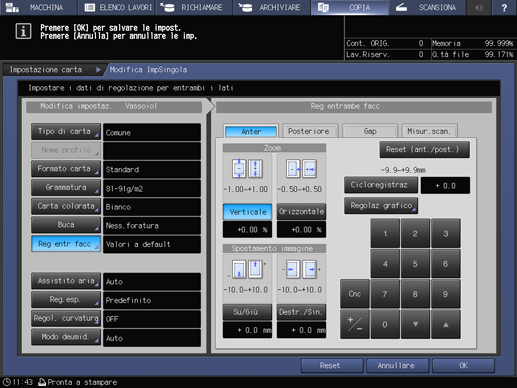517x388 pixels.
Task: Click the plus/minus sign key
Action: tap(355, 324)
